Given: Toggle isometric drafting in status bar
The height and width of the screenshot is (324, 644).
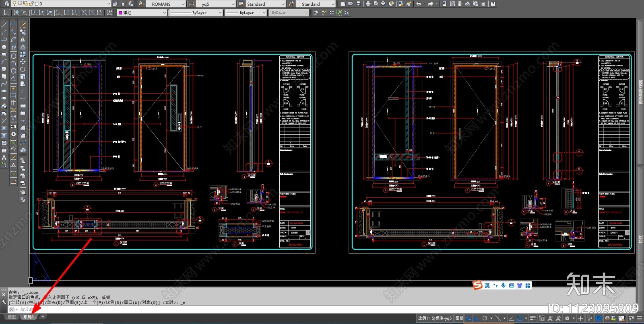Looking at the screenshot, I should [498, 318].
